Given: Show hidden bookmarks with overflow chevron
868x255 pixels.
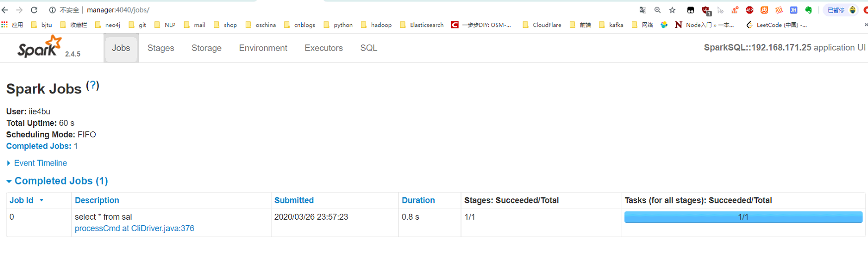Looking at the screenshot, I should pos(866,25).
